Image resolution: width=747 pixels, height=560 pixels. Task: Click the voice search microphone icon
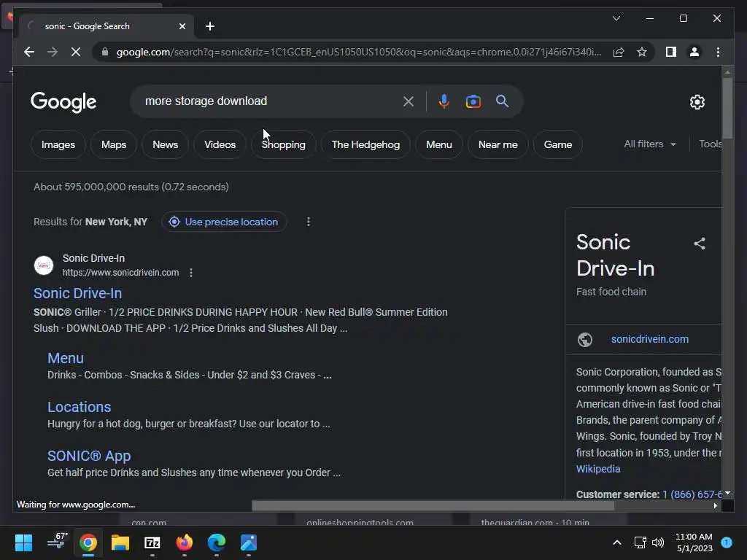444,101
